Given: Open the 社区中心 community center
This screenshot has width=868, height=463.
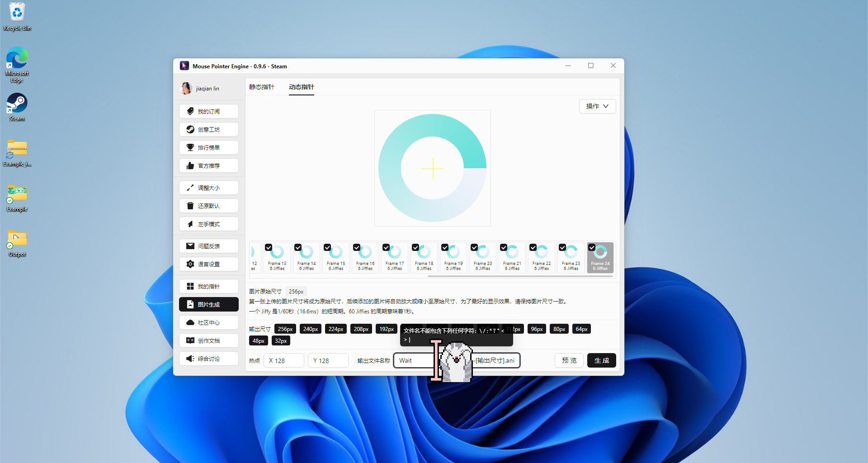Looking at the screenshot, I should pos(208,322).
